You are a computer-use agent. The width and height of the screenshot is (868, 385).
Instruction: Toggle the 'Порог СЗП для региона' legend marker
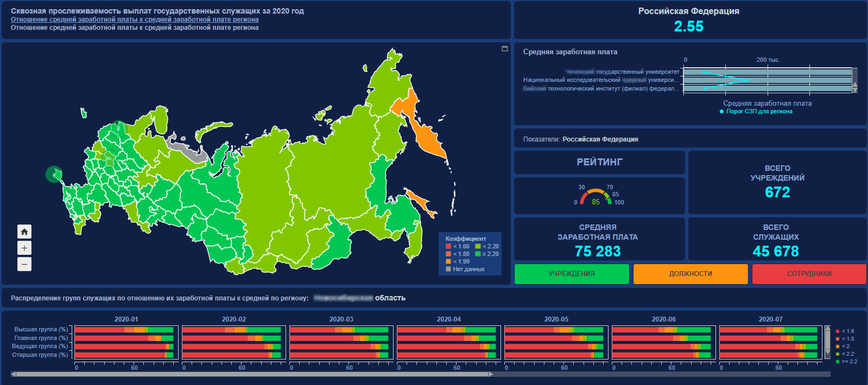pos(721,112)
